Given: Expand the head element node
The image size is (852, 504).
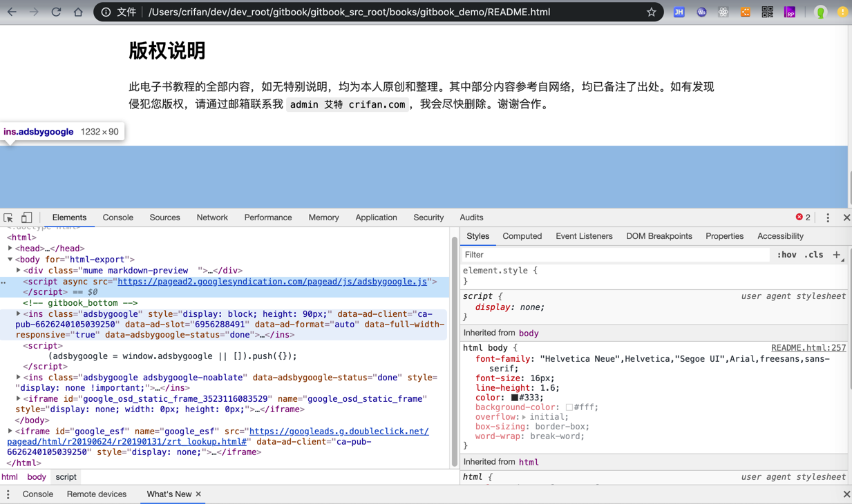Looking at the screenshot, I should click(x=10, y=249).
